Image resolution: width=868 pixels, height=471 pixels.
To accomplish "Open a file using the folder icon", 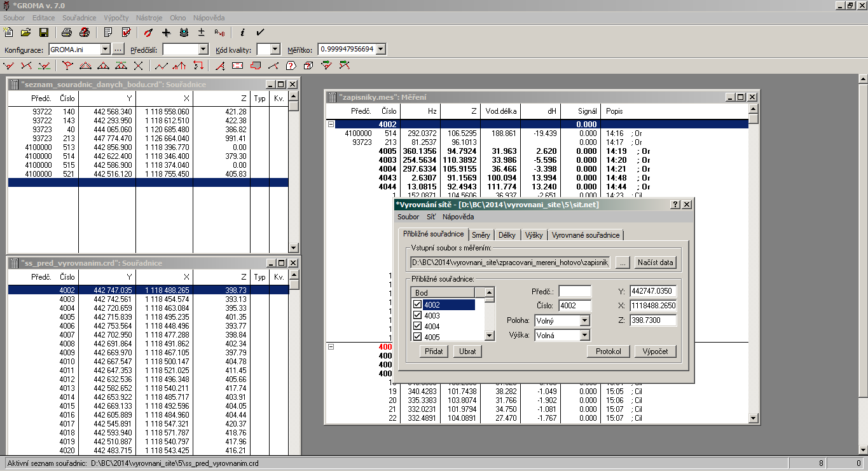I will pos(26,32).
